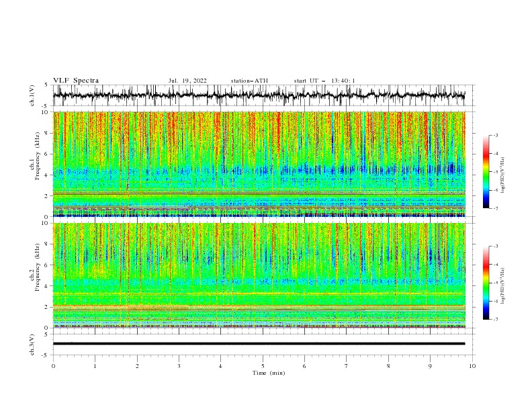Click the ch.1 'Frequency (kHz)' axis label

[x=37, y=156]
